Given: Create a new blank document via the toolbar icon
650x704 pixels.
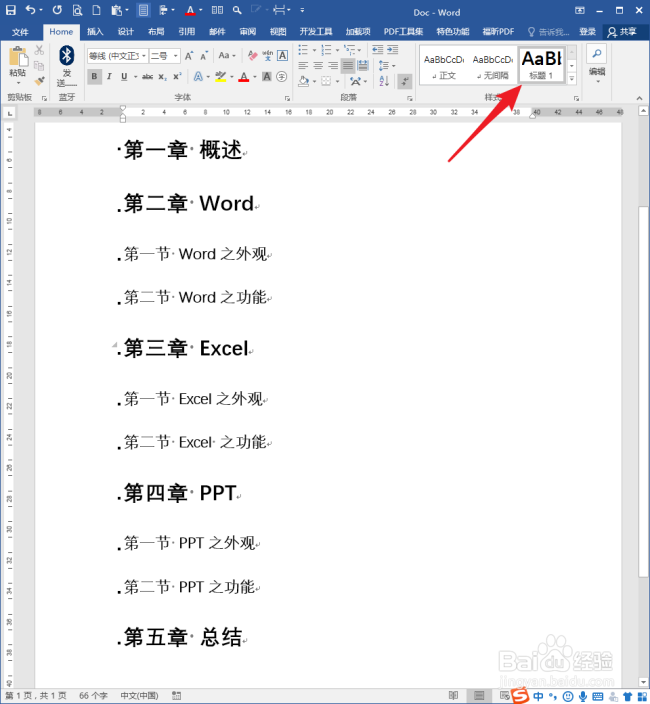Looking at the screenshot, I should pos(96,10).
